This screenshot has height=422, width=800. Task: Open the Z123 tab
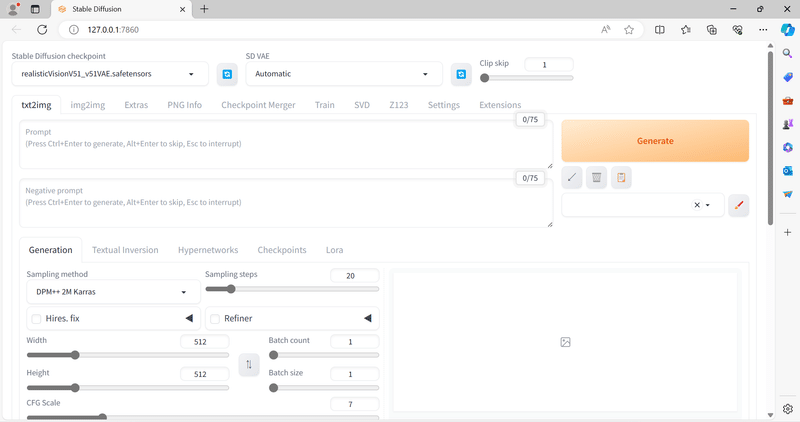pyautogui.click(x=398, y=105)
